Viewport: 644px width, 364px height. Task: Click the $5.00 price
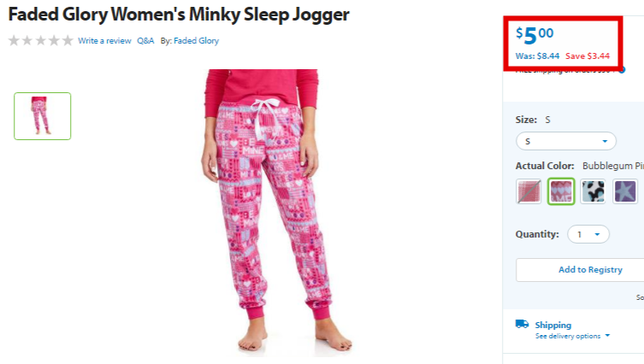(x=535, y=36)
